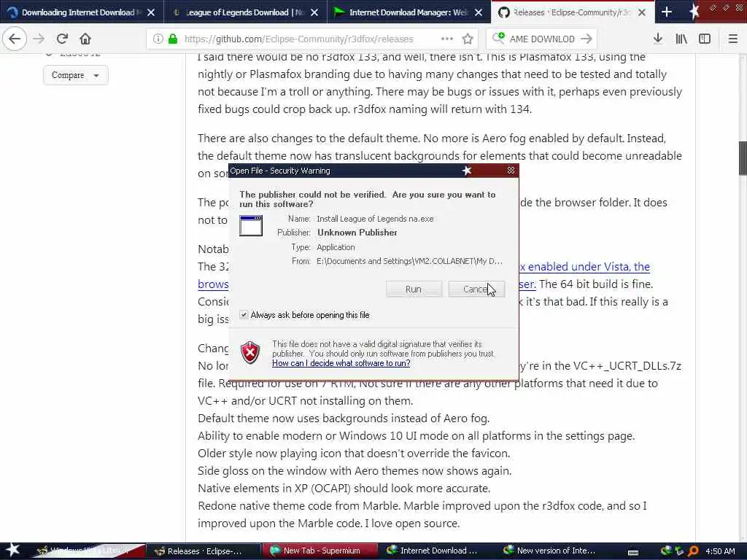Open How can I decide what software to run link
The width and height of the screenshot is (747, 560).
tap(341, 363)
